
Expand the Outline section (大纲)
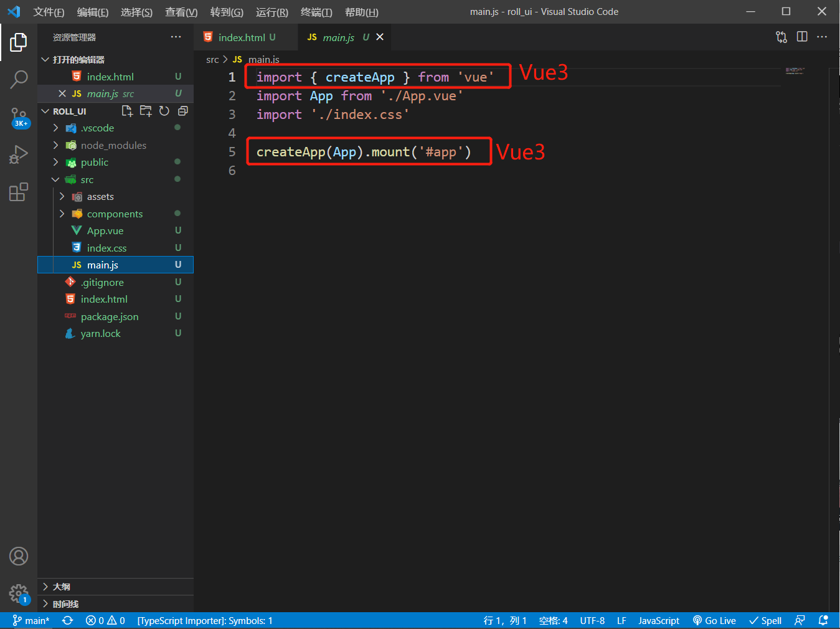tap(115, 587)
